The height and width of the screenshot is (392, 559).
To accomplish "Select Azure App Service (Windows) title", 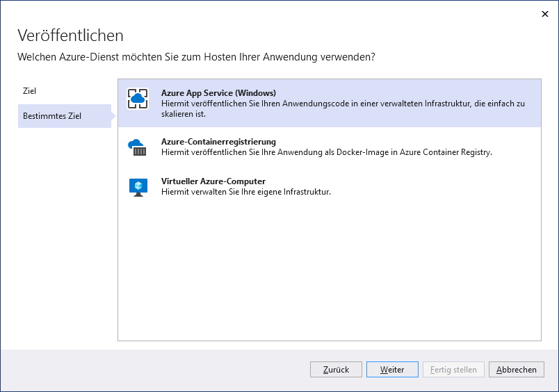I will [218, 93].
